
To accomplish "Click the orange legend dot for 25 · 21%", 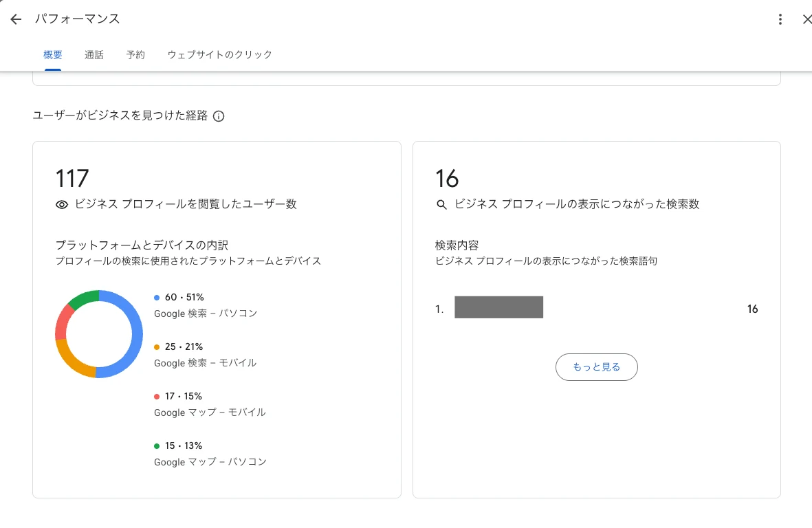I will tap(156, 347).
